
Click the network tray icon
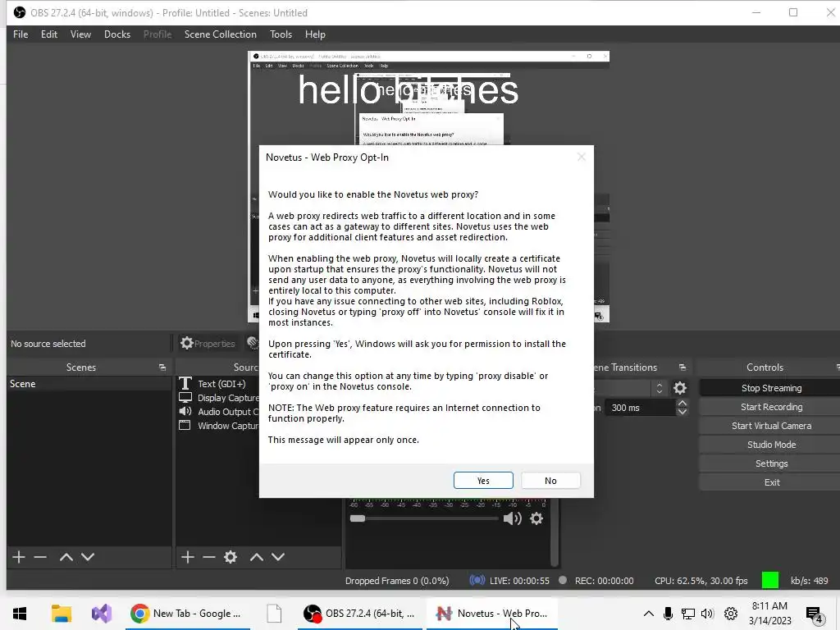coord(688,614)
